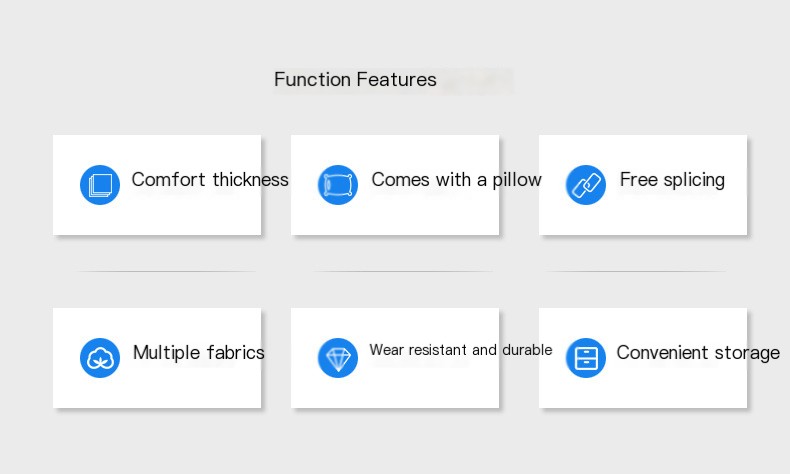Screen dimensions: 790x474
Task: Click the diamond durability icon
Action: [x=338, y=358]
